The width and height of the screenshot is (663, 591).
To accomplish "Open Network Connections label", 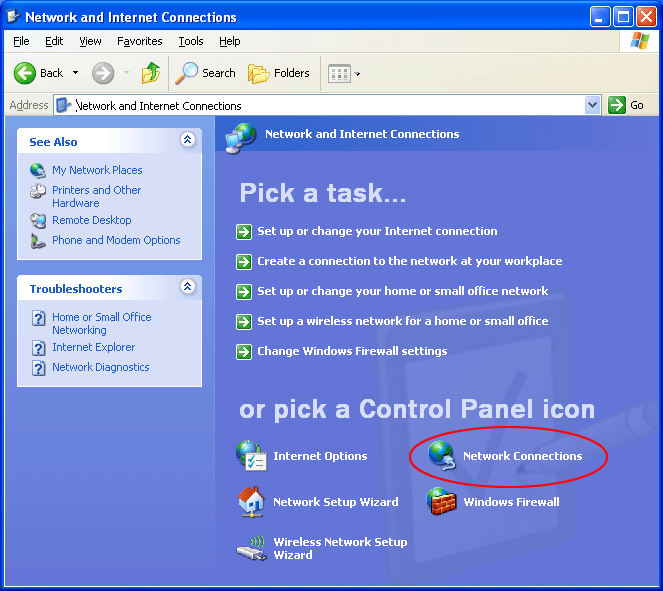I will (x=523, y=456).
